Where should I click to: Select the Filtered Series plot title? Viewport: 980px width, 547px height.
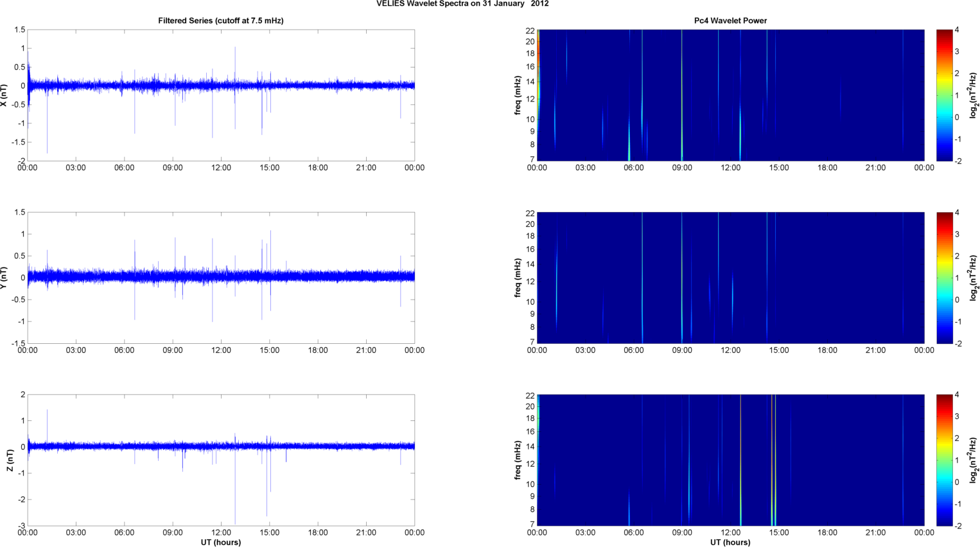pos(220,21)
